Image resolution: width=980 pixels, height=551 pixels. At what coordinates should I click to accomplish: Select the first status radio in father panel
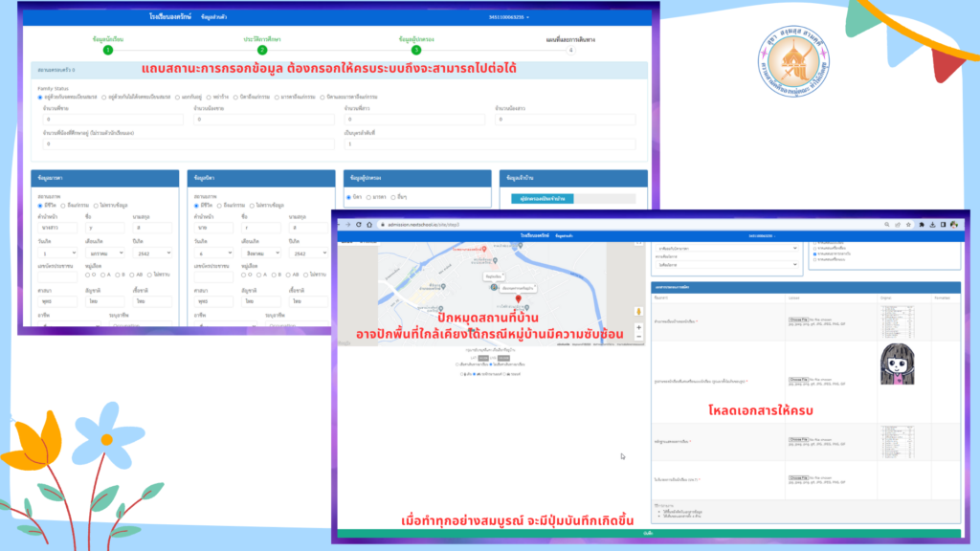196,206
